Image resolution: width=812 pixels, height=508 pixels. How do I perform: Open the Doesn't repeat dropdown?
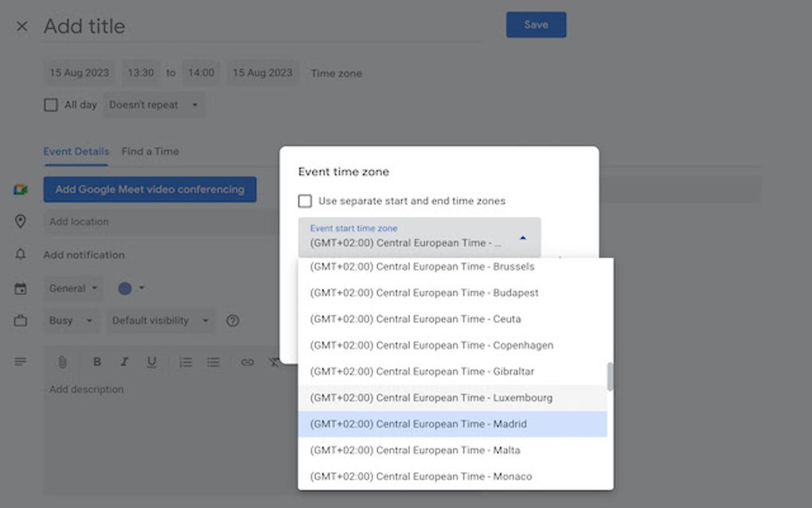point(154,104)
